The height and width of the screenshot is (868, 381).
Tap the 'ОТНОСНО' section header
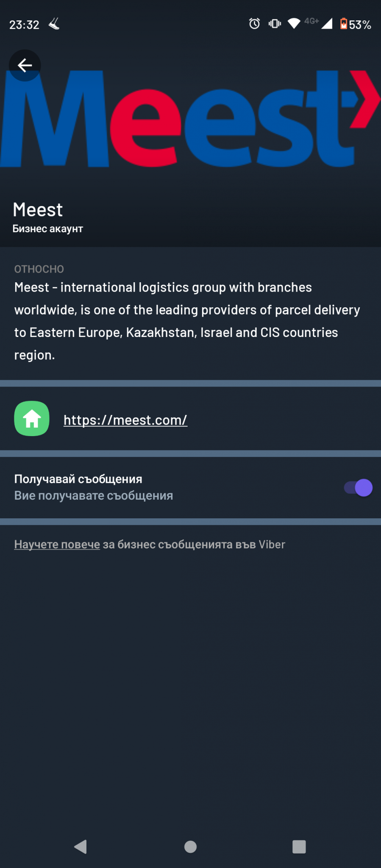point(39,269)
